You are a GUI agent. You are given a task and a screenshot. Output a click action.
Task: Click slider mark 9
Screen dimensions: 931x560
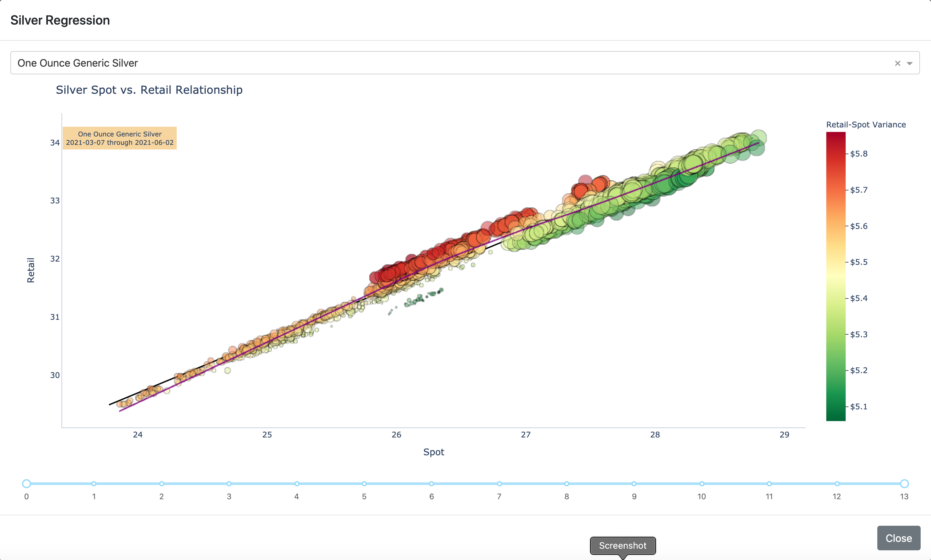click(x=634, y=483)
